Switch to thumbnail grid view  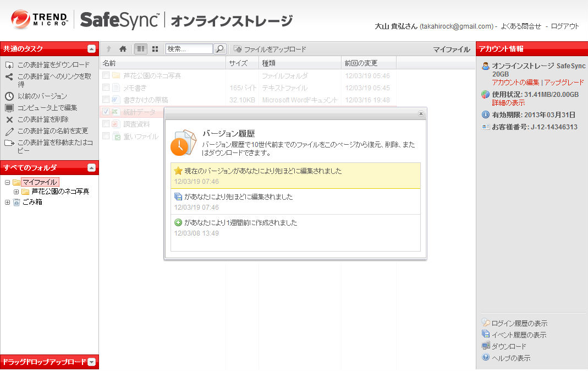[154, 48]
